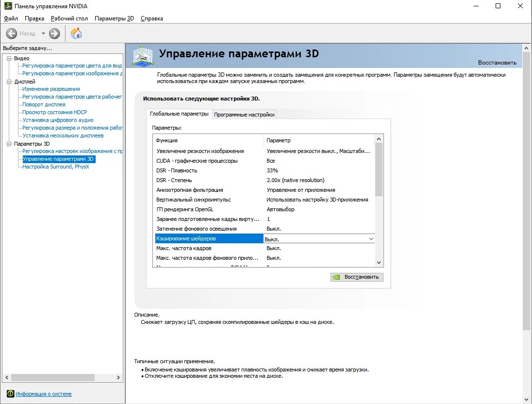Open Информация о системе link

pyautogui.click(x=43, y=394)
